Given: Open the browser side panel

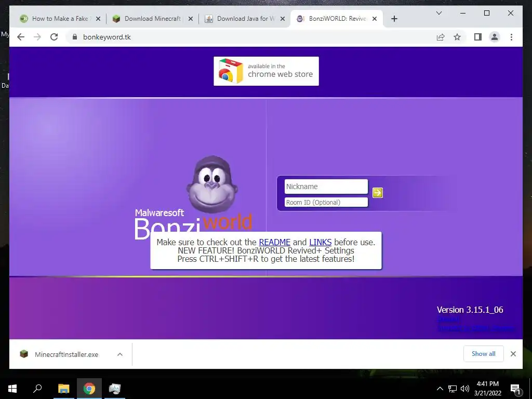Looking at the screenshot, I should (x=478, y=37).
